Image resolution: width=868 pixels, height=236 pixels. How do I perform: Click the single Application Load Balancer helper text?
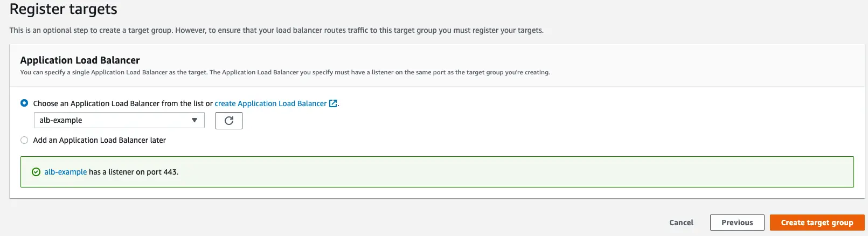(x=285, y=72)
